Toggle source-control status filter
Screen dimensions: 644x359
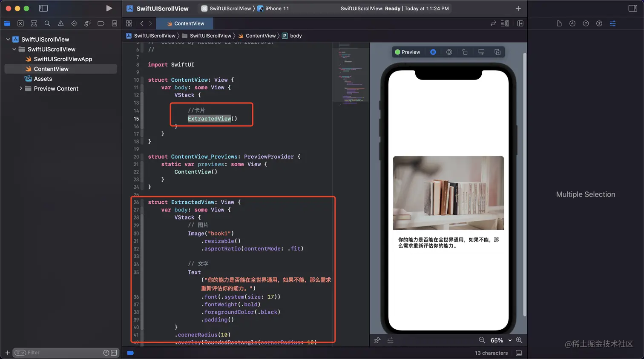(114, 353)
